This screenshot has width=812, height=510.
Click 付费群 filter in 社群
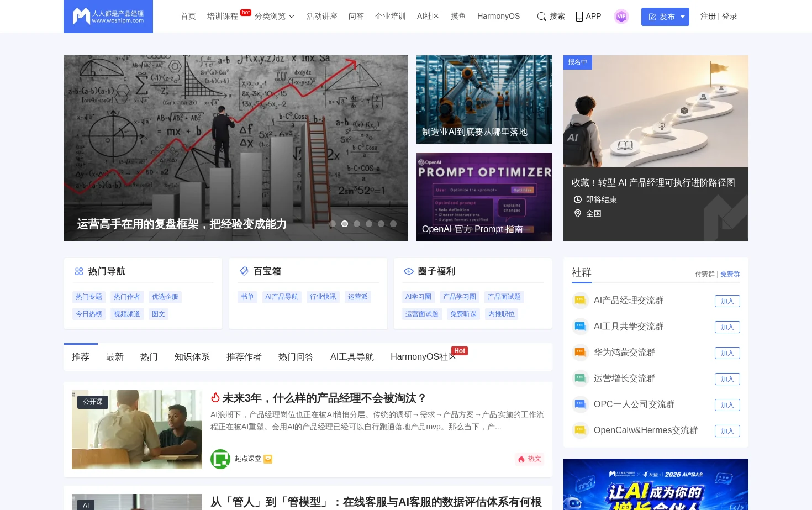[x=704, y=274]
